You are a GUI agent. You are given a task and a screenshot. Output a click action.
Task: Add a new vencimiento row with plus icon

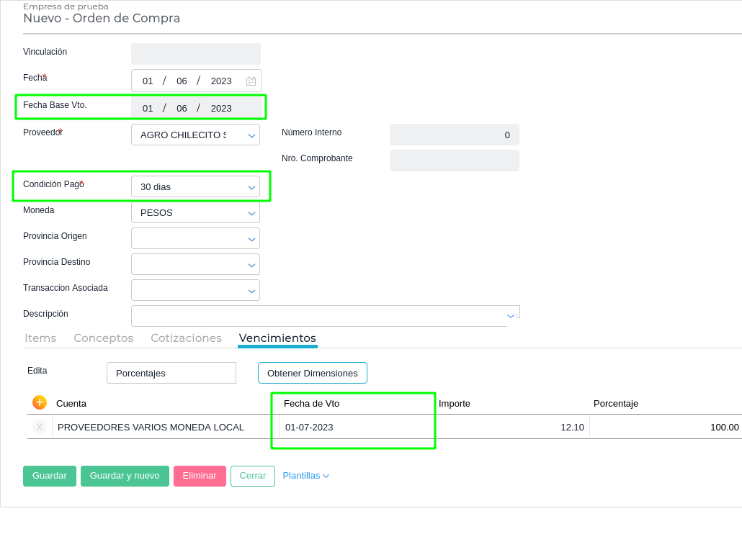(x=40, y=402)
